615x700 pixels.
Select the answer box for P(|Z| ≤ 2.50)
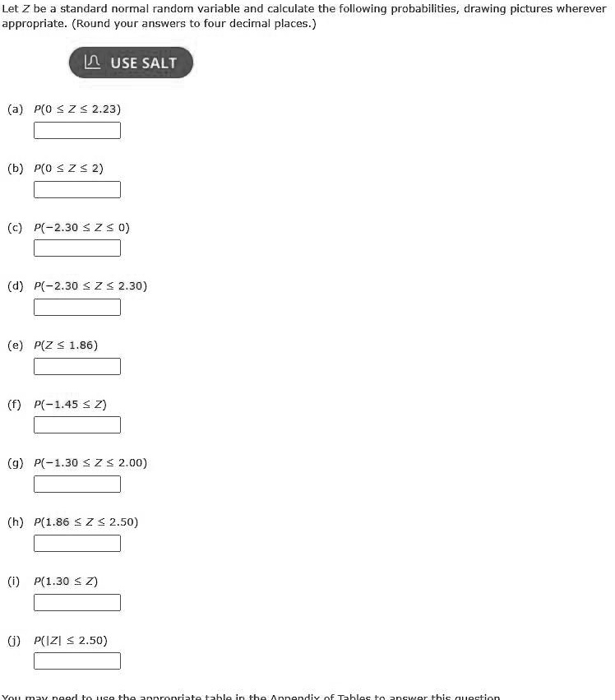click(x=77, y=661)
